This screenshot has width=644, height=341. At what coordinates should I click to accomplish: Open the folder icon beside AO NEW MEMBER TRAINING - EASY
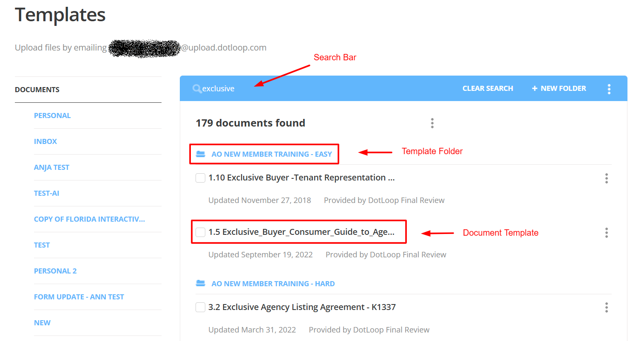(x=200, y=154)
